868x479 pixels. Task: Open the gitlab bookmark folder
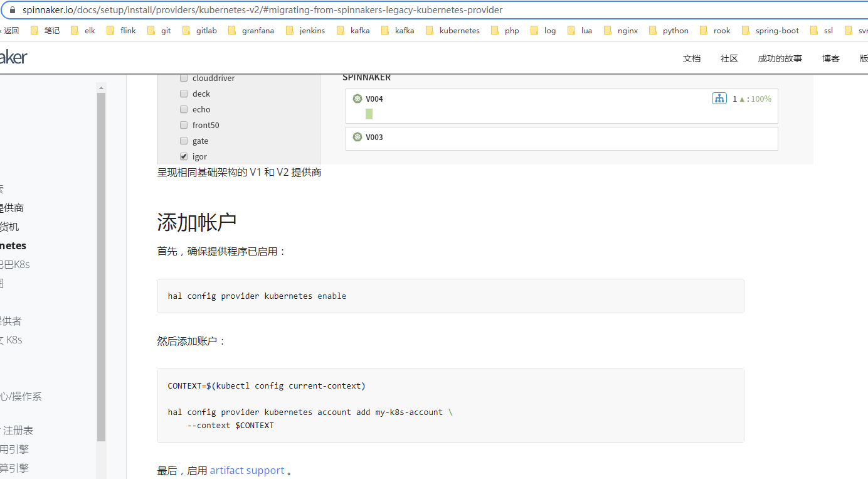click(x=199, y=30)
